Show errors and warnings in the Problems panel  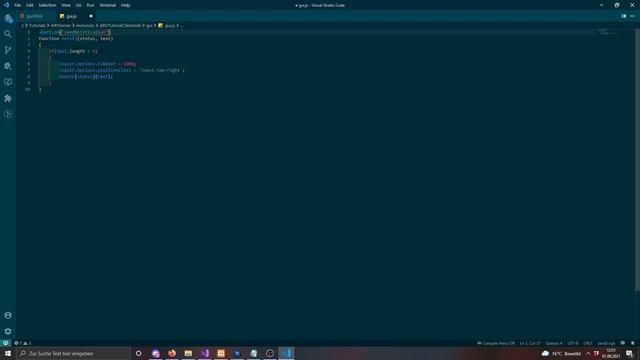pyautogui.click(x=22, y=343)
